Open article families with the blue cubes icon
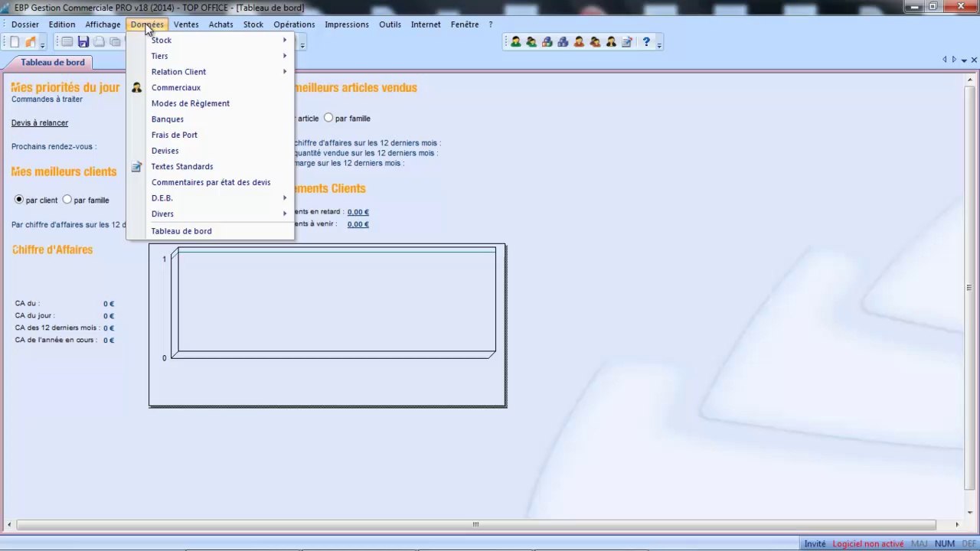980x551 pixels. (x=563, y=42)
